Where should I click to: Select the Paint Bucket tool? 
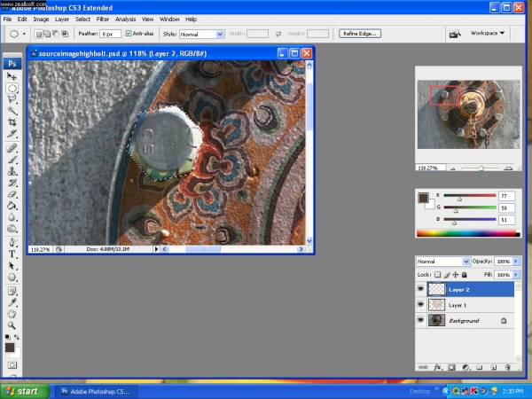pyautogui.click(x=12, y=206)
